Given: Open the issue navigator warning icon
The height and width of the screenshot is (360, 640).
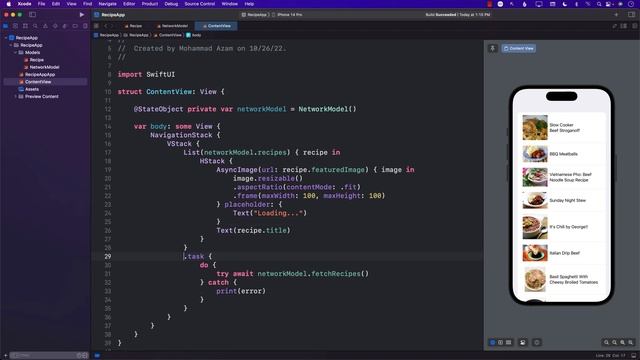Looking at the screenshot, I should click(x=45, y=26).
